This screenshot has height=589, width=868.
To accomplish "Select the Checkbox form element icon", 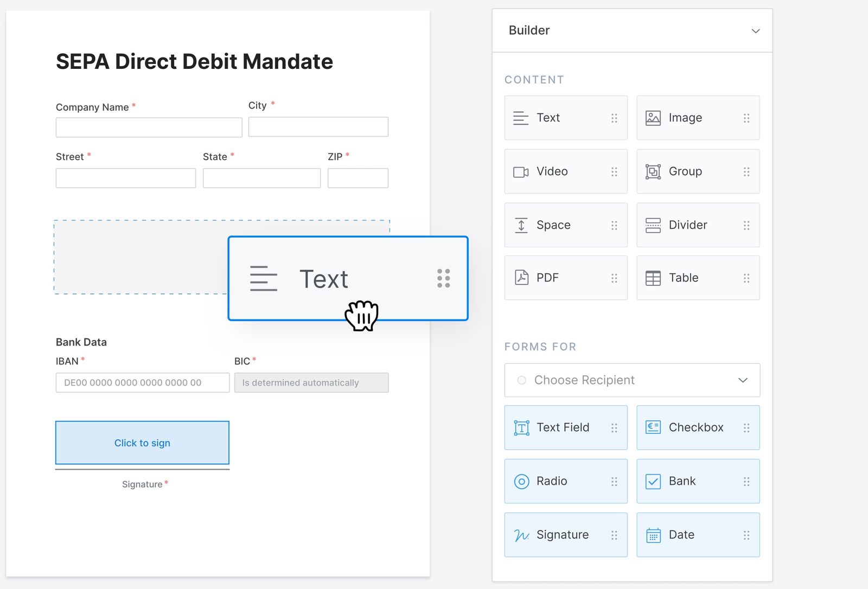I will [653, 427].
